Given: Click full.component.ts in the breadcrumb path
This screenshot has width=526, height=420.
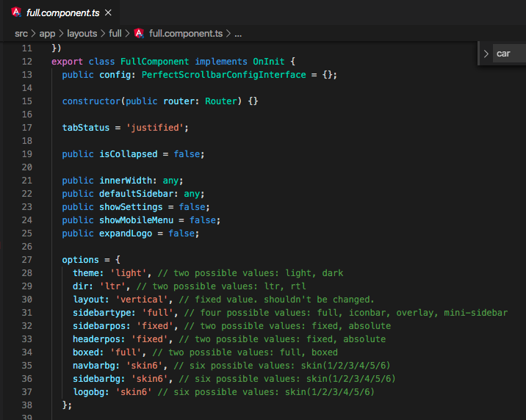Looking at the screenshot, I should pos(186,33).
